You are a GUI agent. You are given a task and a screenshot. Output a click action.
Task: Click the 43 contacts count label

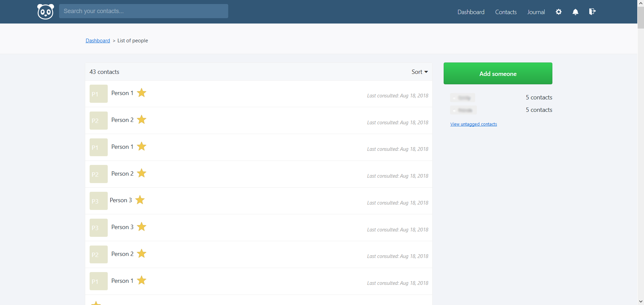(x=104, y=72)
